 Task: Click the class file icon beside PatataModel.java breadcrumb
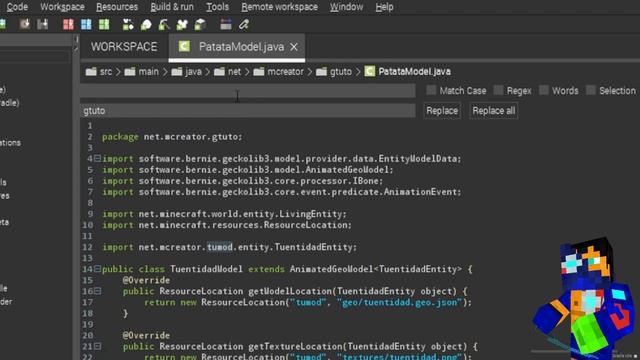point(369,71)
